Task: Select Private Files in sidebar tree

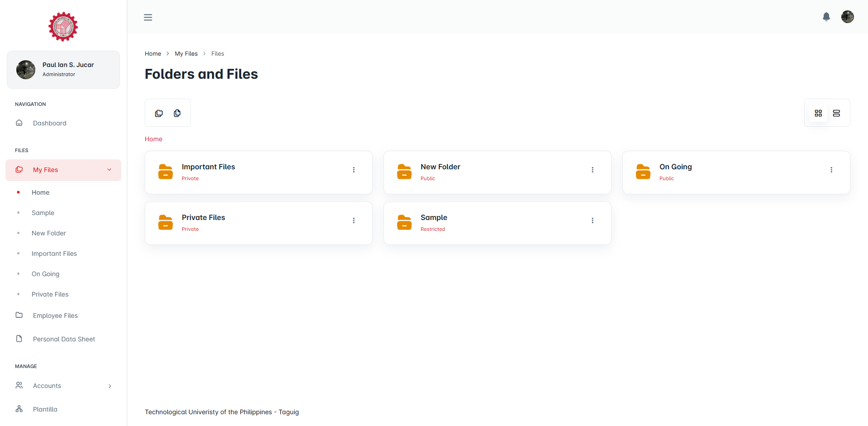Action: (x=50, y=294)
